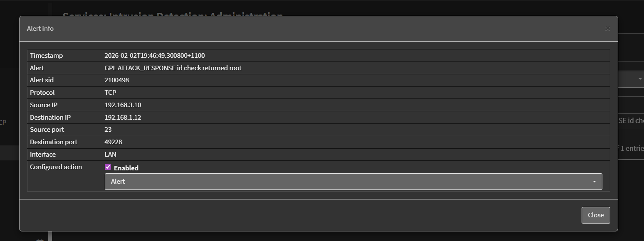Click the GPL ATTACK_RESPONSE alert description
The image size is (644, 241).
(x=173, y=68)
